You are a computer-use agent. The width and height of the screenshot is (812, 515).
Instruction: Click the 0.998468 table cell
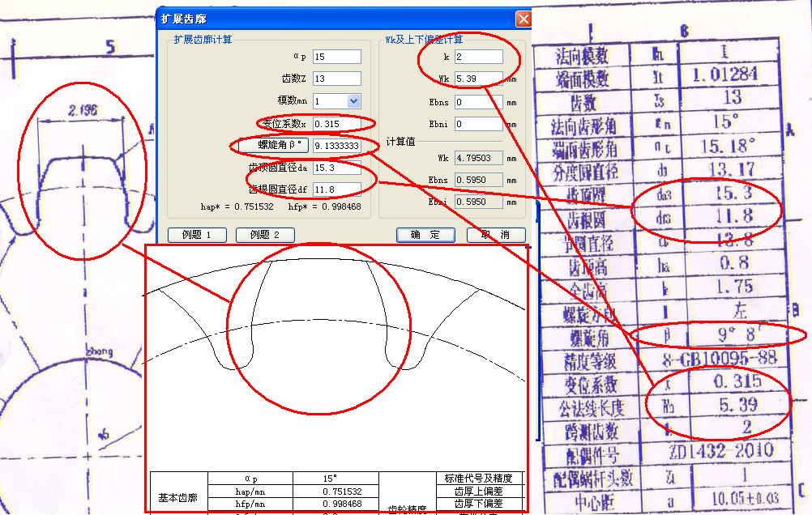[x=335, y=504]
